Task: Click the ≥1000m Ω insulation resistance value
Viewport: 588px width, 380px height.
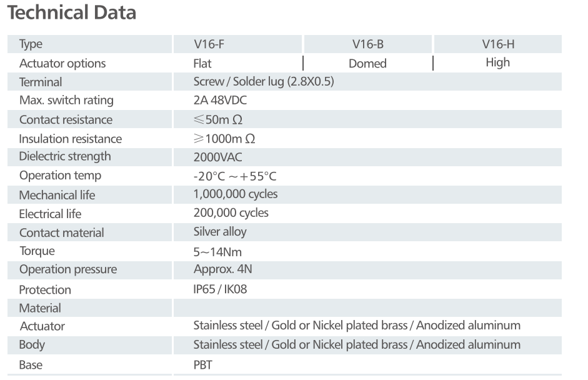Action: [x=224, y=138]
